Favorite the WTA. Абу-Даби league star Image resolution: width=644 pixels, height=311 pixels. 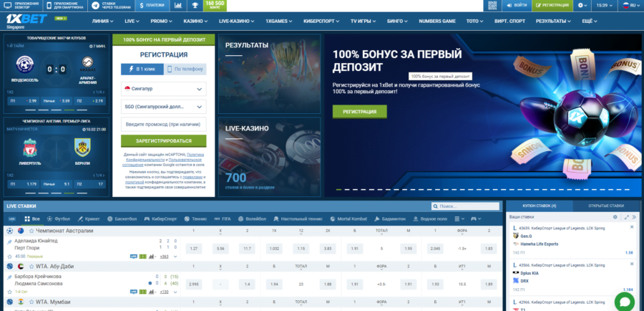tap(31, 267)
